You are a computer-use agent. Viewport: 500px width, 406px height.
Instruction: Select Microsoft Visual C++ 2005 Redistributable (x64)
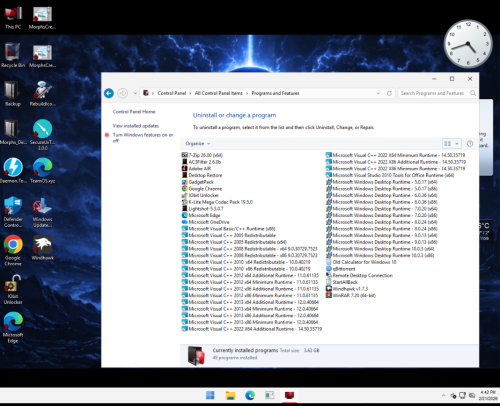(234, 242)
